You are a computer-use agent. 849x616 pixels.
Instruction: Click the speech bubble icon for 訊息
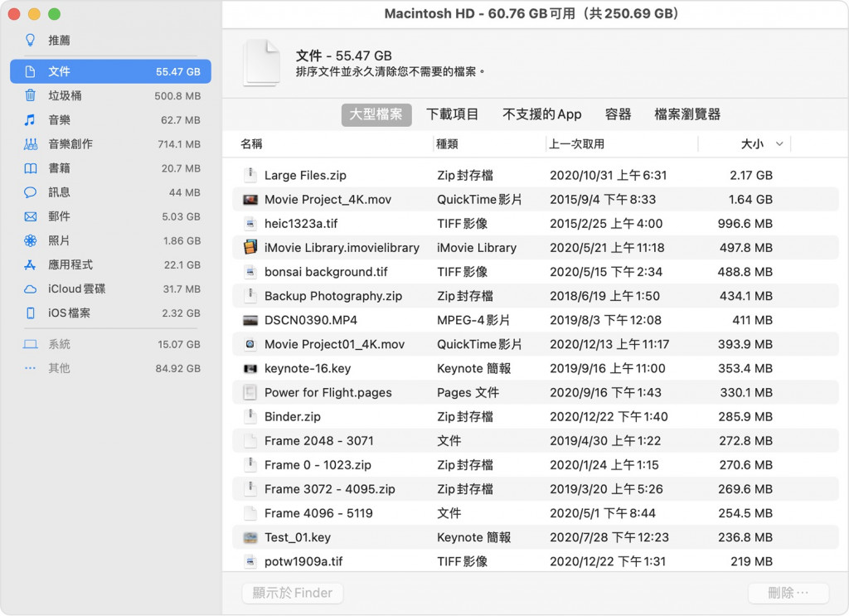click(x=31, y=192)
